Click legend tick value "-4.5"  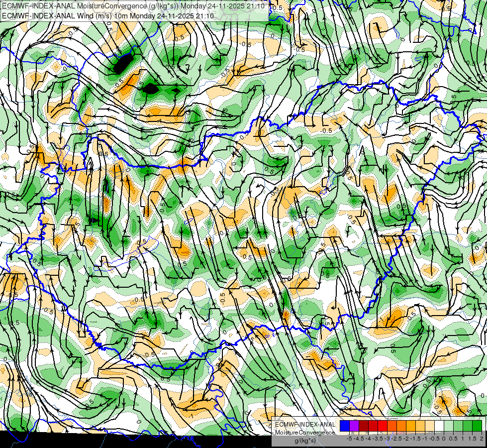pos(359,439)
